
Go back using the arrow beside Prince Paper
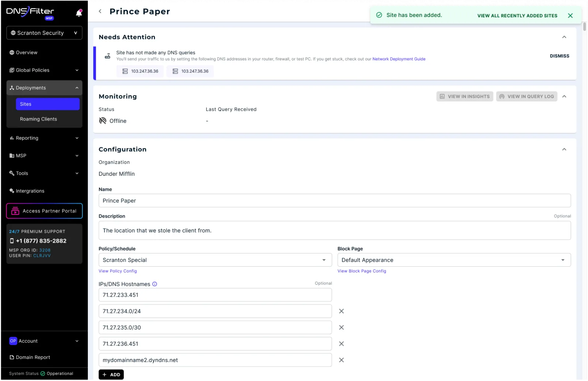click(100, 11)
